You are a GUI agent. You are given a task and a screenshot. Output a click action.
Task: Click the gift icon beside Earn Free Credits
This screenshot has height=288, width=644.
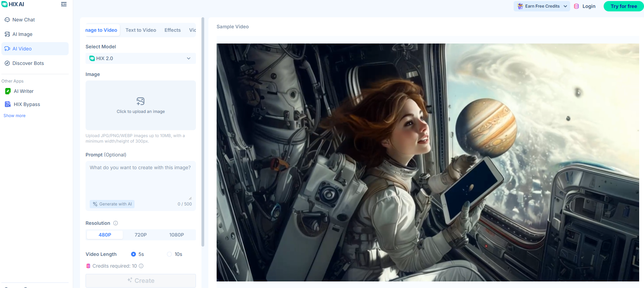click(520, 6)
